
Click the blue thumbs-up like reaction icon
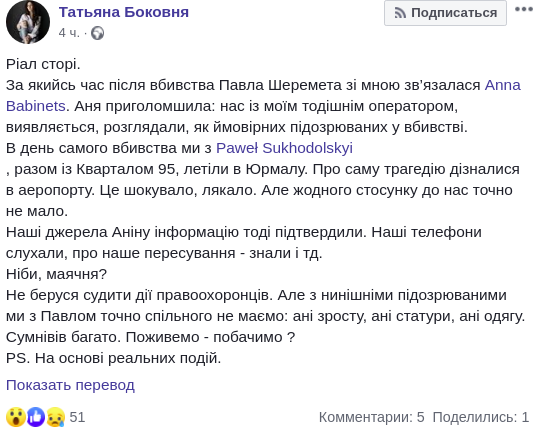coord(36,417)
